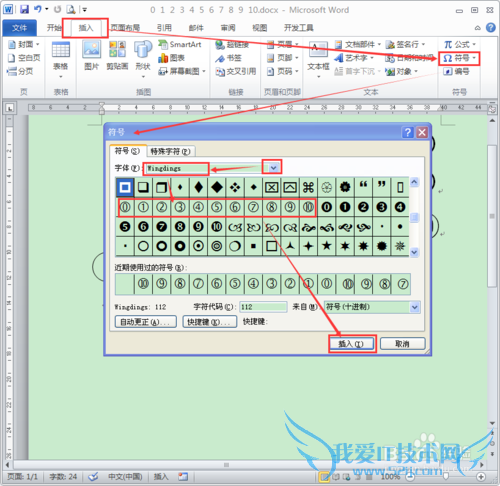The image size is (500, 486).
Task: Click the document vertical scrollbar thumb
Action: click(x=492, y=216)
